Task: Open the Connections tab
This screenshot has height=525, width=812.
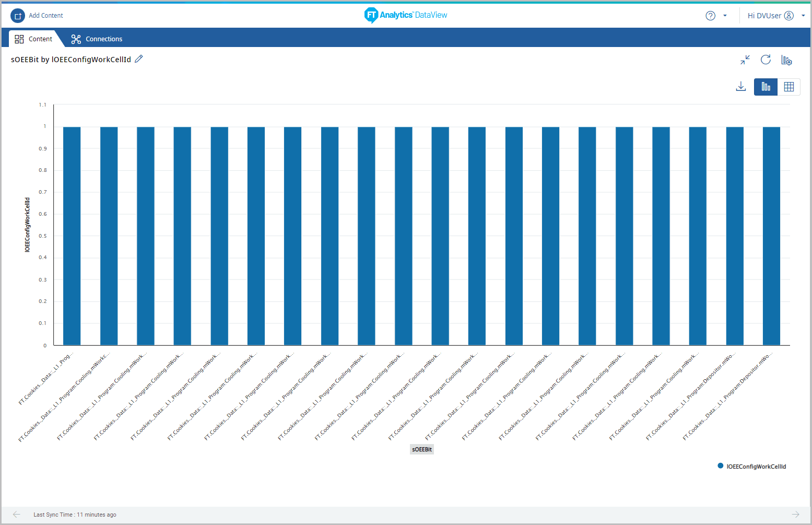Action: click(97, 39)
